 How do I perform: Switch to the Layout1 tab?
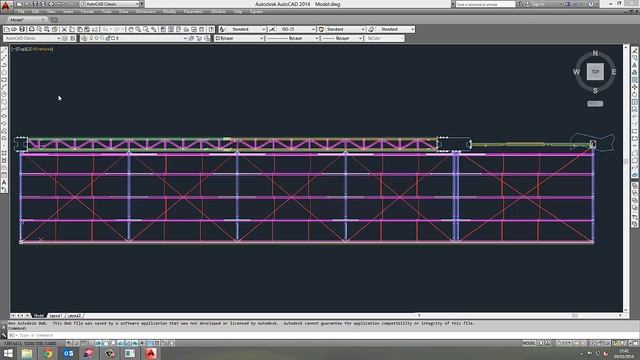pos(55,316)
